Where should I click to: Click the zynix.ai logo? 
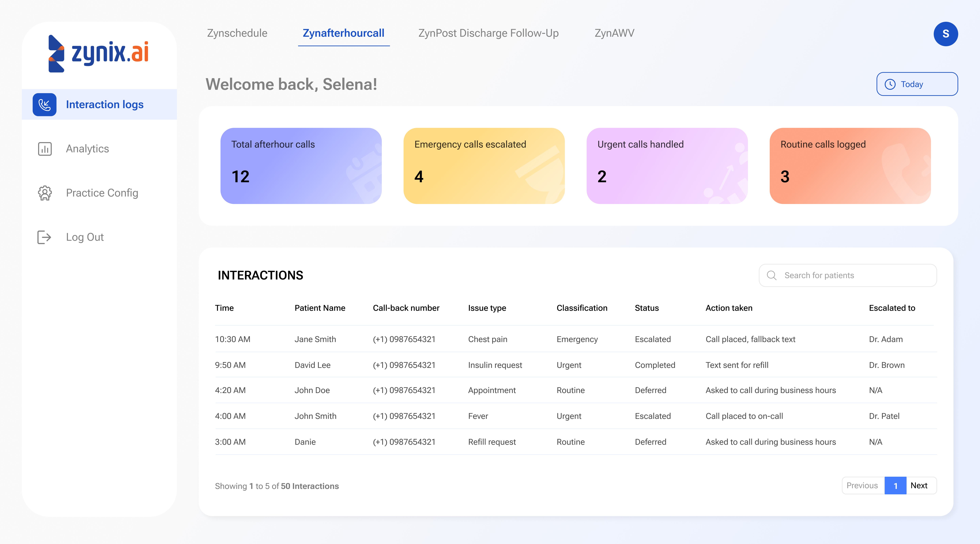pyautogui.click(x=99, y=53)
